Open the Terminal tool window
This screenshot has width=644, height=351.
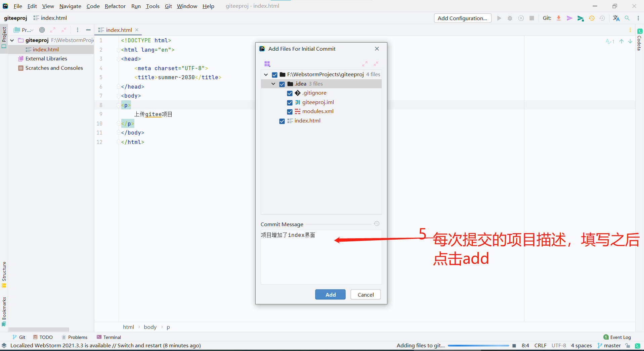point(109,337)
